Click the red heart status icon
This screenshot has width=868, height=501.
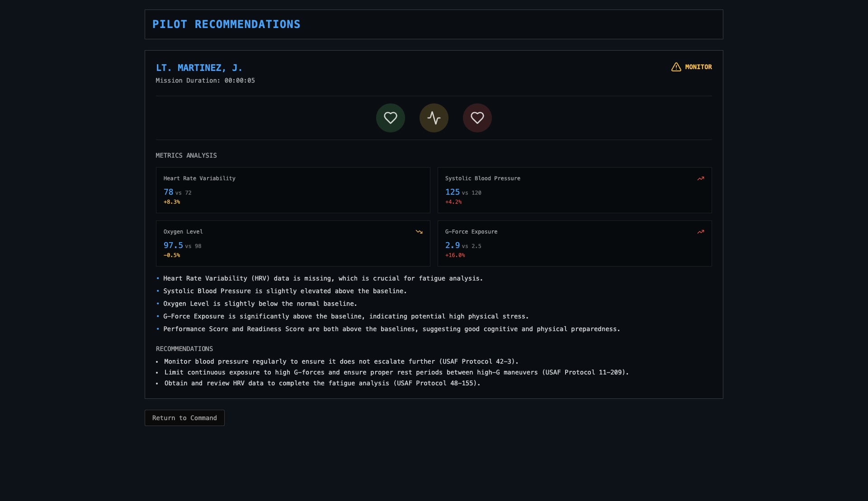pos(477,118)
